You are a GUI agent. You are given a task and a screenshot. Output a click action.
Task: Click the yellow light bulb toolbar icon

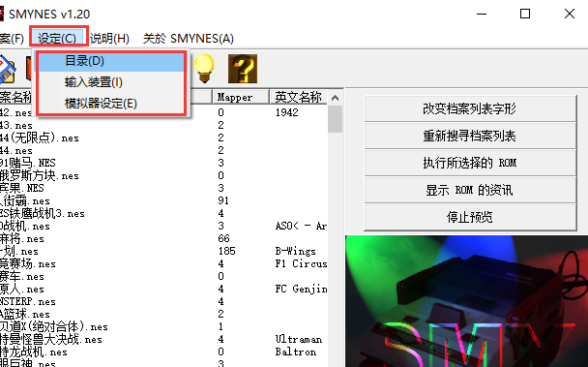pos(204,69)
